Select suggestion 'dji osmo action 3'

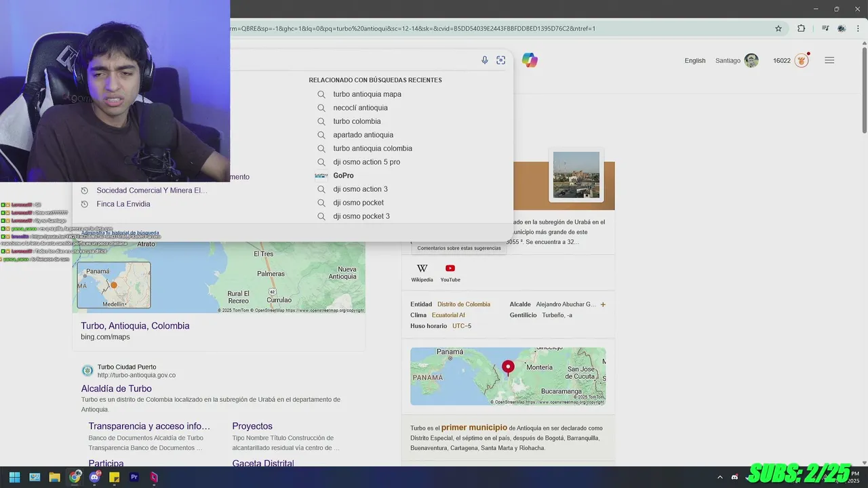(x=360, y=189)
